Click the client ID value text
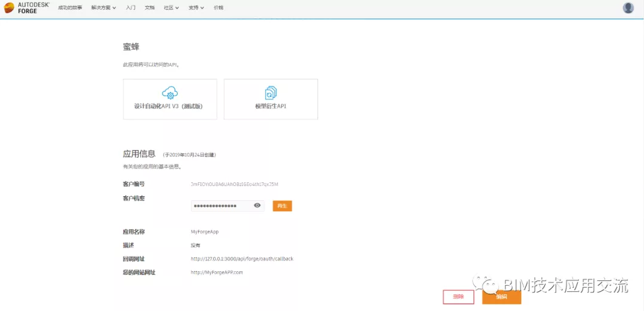Image resolution: width=644 pixels, height=311 pixels. pos(234,184)
